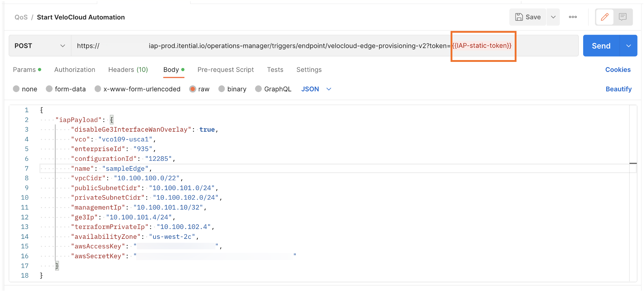Image resolution: width=644 pixels, height=291 pixels.
Task: Choose x-www-form-urlencoded body type
Action: [98, 89]
